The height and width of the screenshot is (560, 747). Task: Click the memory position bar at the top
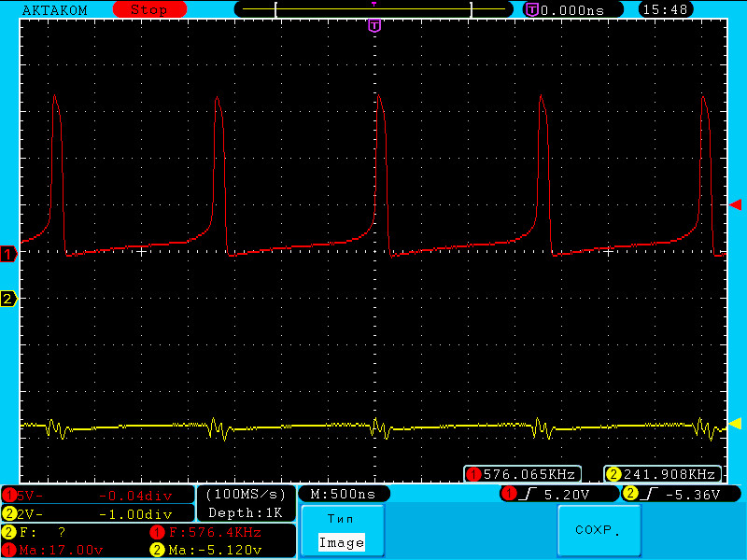(374, 9)
